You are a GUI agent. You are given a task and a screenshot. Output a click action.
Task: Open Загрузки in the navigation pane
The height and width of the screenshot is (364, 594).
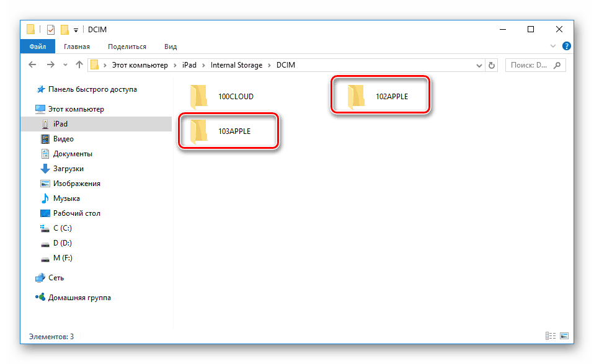pyautogui.click(x=62, y=169)
